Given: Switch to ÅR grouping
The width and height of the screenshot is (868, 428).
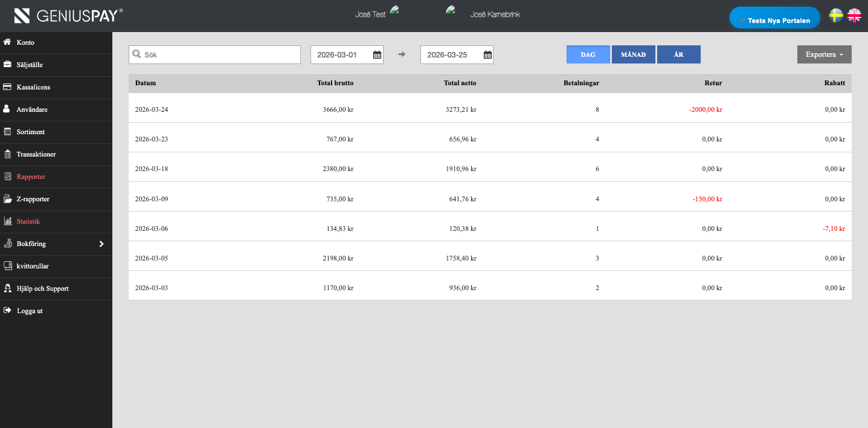Looking at the screenshot, I should pyautogui.click(x=678, y=54).
